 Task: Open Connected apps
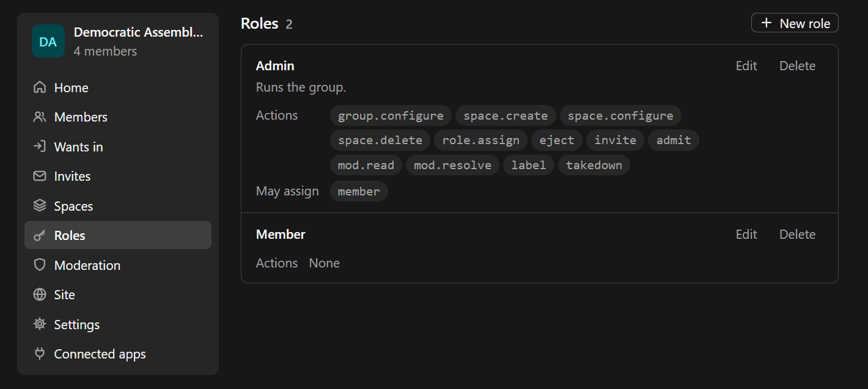point(118,354)
